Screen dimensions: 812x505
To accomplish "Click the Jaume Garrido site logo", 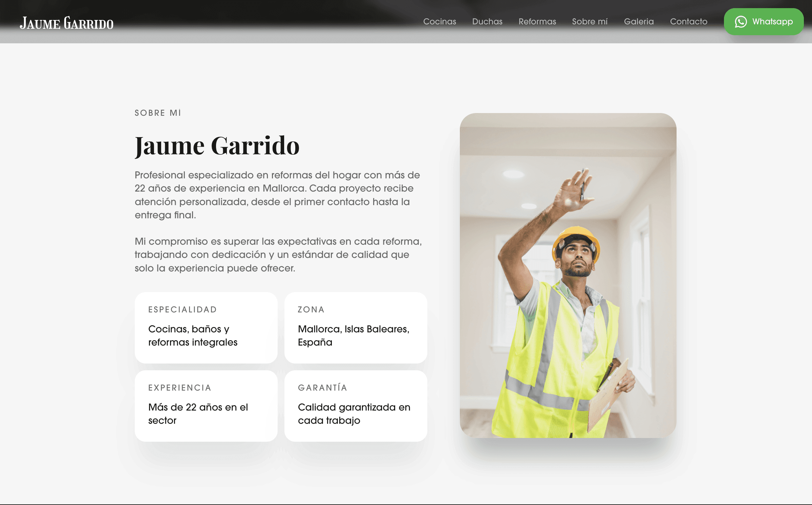I will click(x=67, y=23).
